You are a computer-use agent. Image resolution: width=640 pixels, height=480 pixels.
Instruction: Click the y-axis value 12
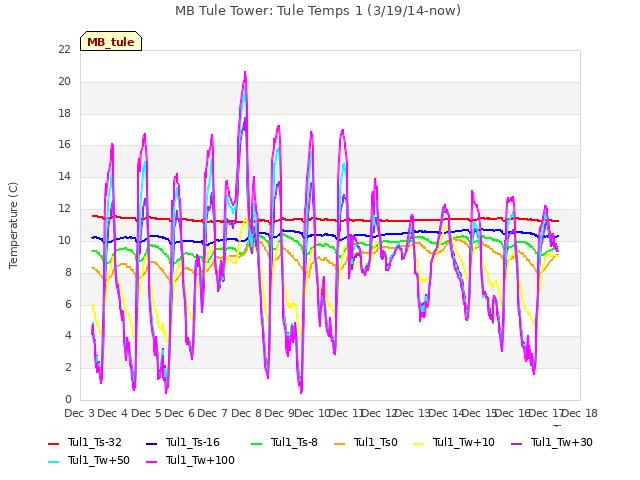coord(64,208)
